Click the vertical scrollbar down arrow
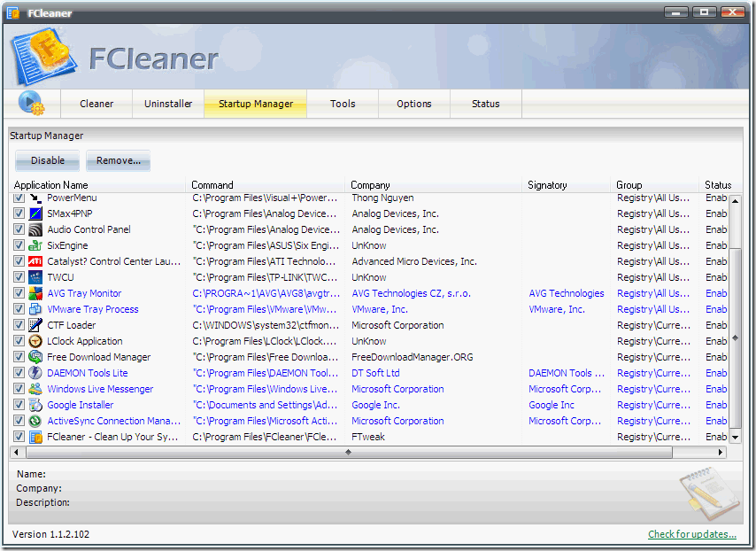This screenshot has height=551, width=756. (x=735, y=437)
